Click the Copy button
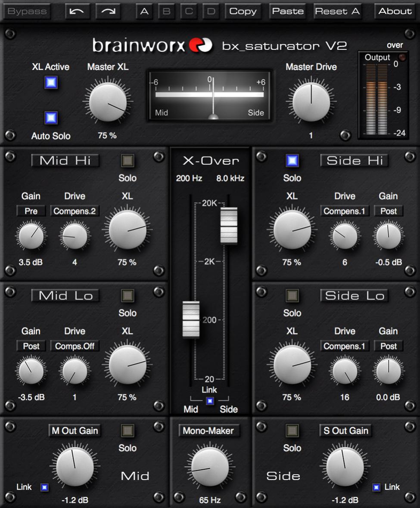Image resolution: width=420 pixels, height=508 pixels. [243, 11]
